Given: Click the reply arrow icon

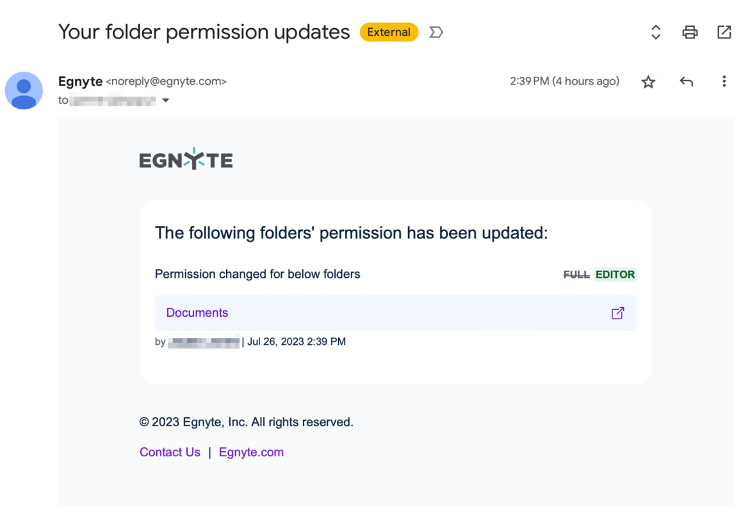Looking at the screenshot, I should tap(686, 82).
